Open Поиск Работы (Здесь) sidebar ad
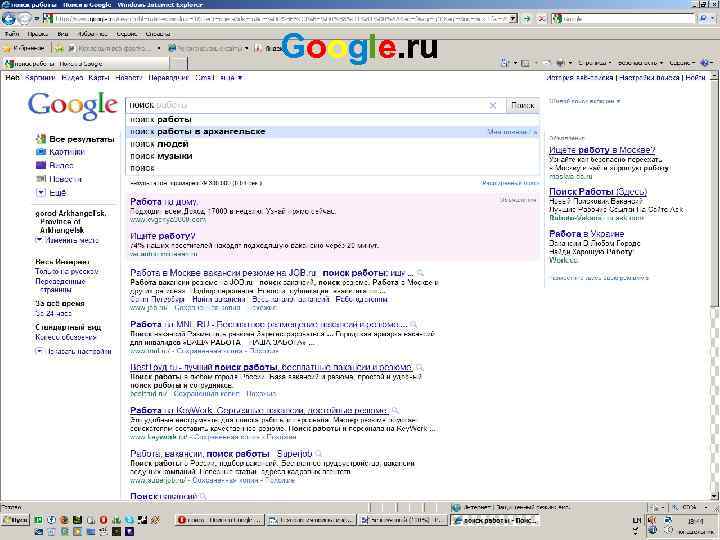The width and height of the screenshot is (720, 540). (598, 192)
